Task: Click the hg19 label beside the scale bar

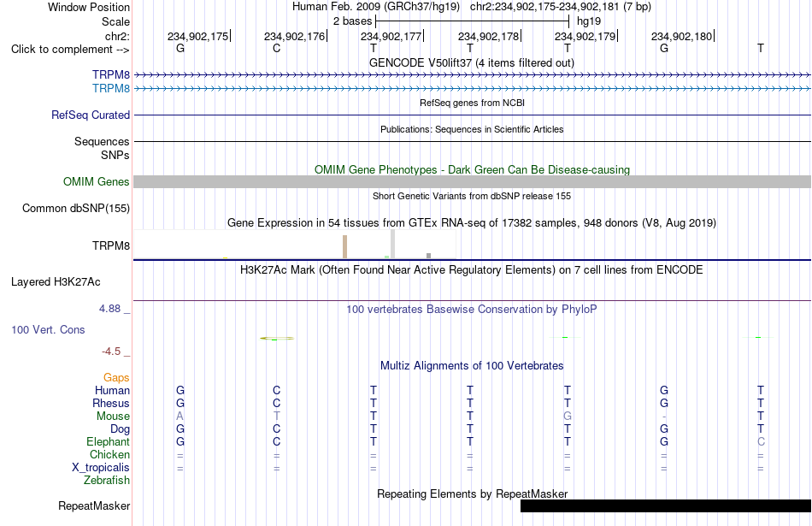Action: tap(589, 21)
